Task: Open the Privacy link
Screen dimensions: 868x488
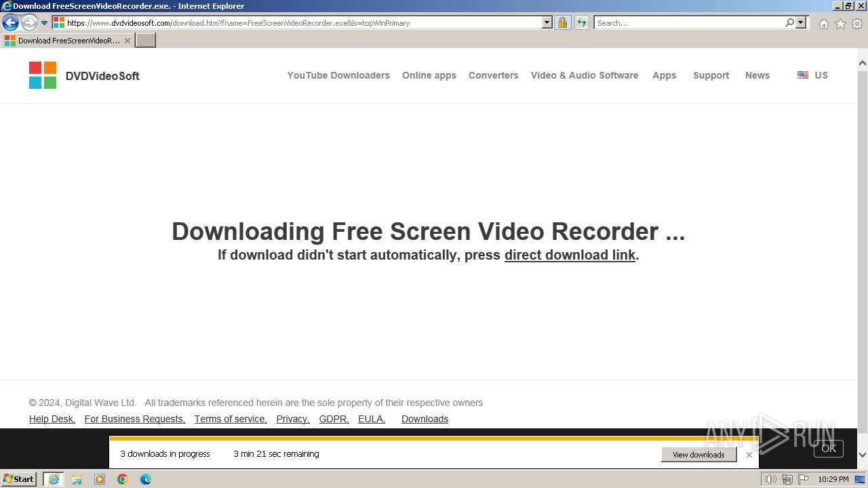Action: tap(293, 419)
